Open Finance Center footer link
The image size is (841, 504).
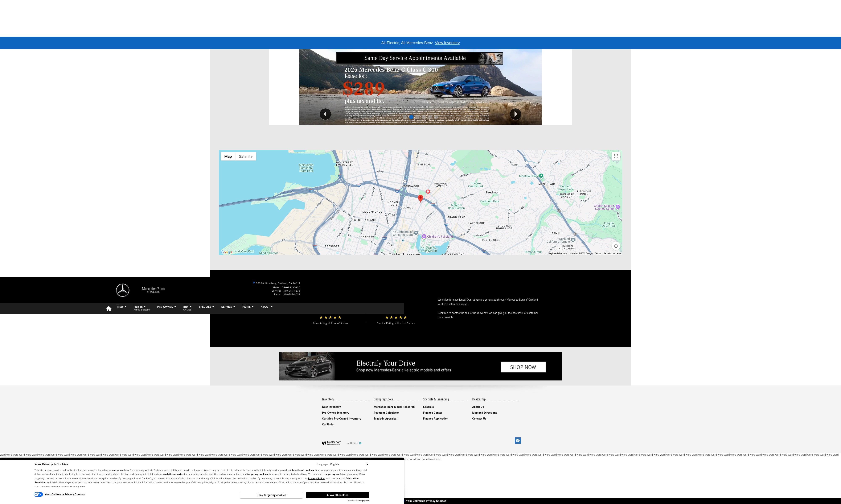click(432, 413)
